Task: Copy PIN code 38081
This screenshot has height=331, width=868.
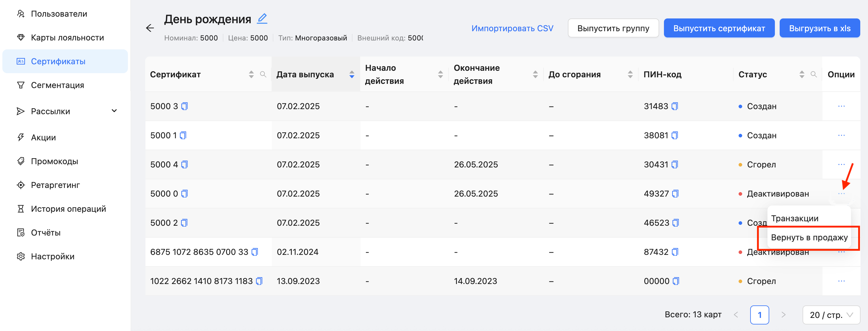Action: click(675, 135)
